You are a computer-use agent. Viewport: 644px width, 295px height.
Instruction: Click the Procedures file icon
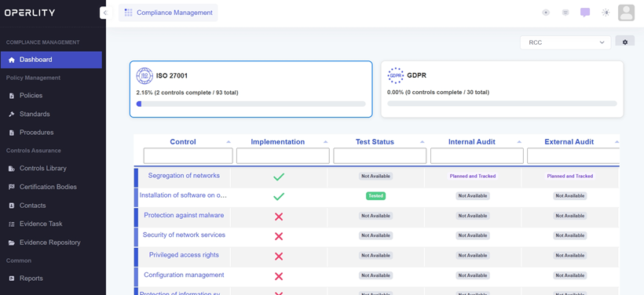point(12,133)
